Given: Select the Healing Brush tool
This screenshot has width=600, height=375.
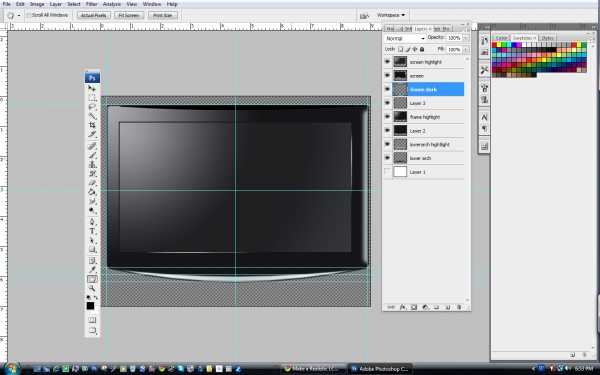Looking at the screenshot, I should coord(92,146).
